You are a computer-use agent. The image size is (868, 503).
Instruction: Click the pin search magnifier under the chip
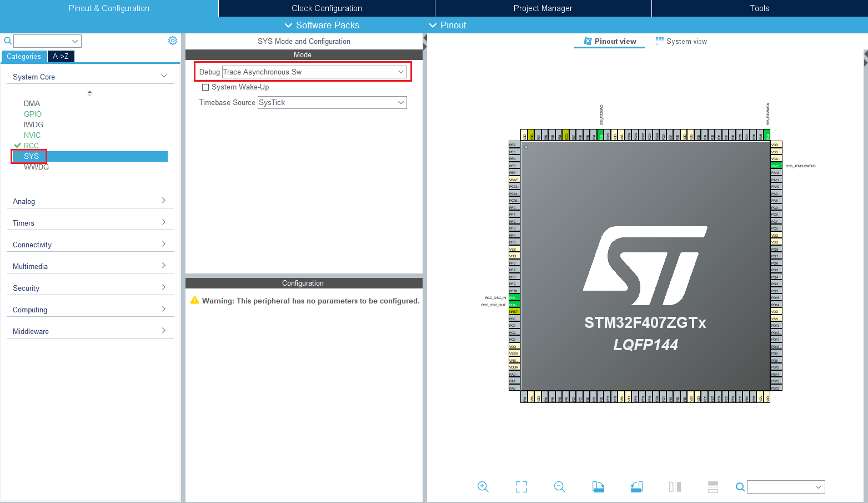740,486
